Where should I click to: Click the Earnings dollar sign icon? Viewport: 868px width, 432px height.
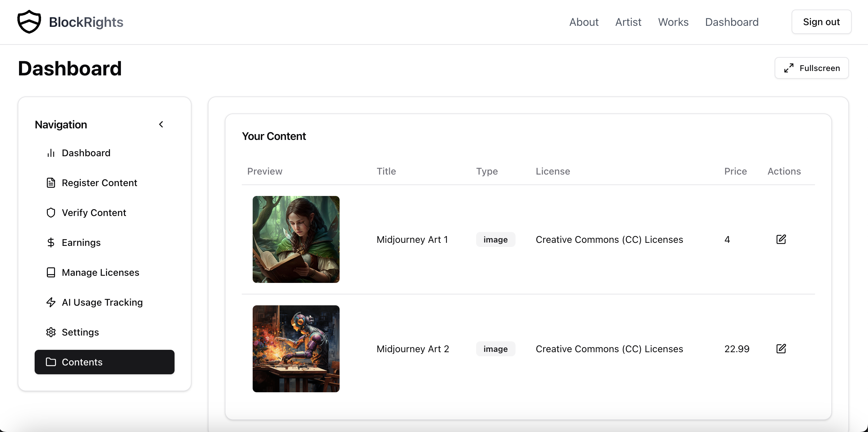[51, 242]
